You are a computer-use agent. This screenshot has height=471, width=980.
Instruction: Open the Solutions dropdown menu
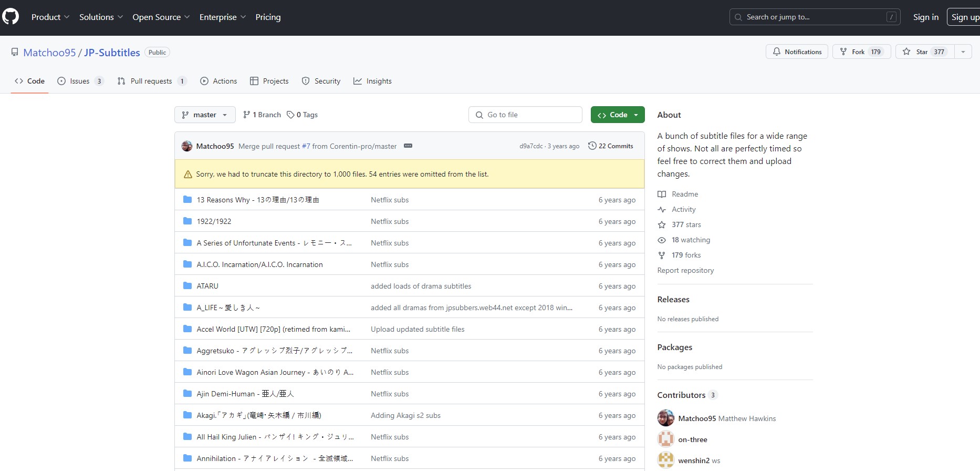(101, 17)
